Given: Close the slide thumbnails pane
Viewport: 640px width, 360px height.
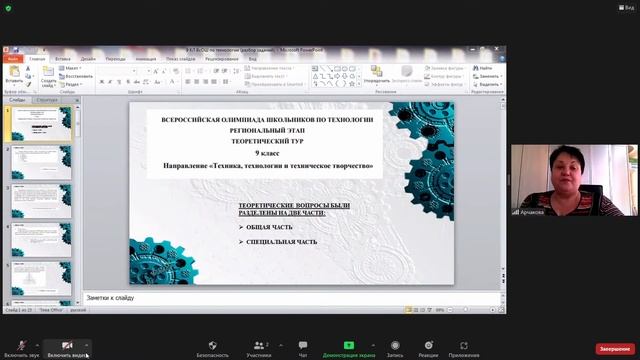Looking at the screenshot, I should (x=77, y=100).
